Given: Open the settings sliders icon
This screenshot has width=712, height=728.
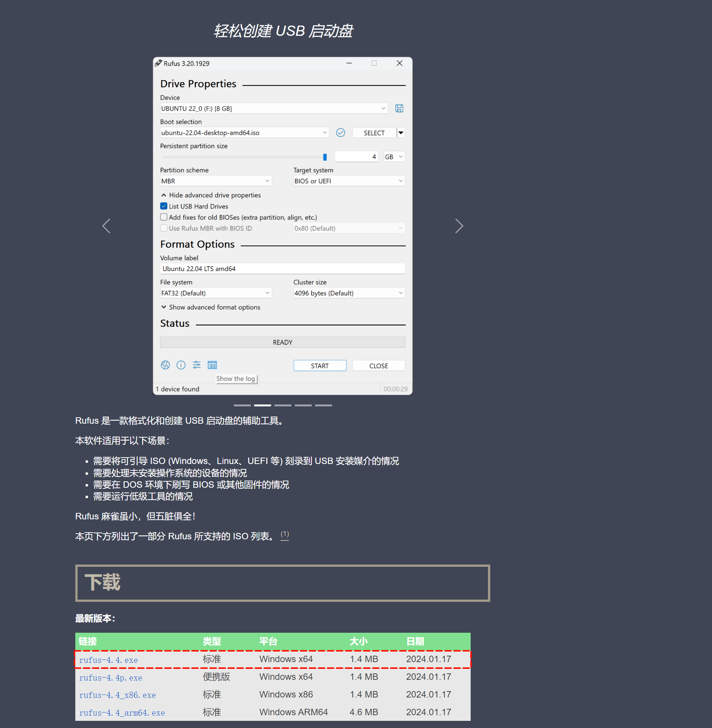Looking at the screenshot, I should [x=197, y=365].
